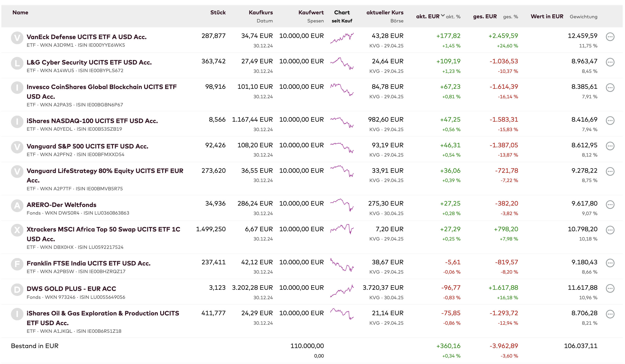Click the F avatar icon for Franklin India
This screenshot has width=625, height=364.
point(17,264)
